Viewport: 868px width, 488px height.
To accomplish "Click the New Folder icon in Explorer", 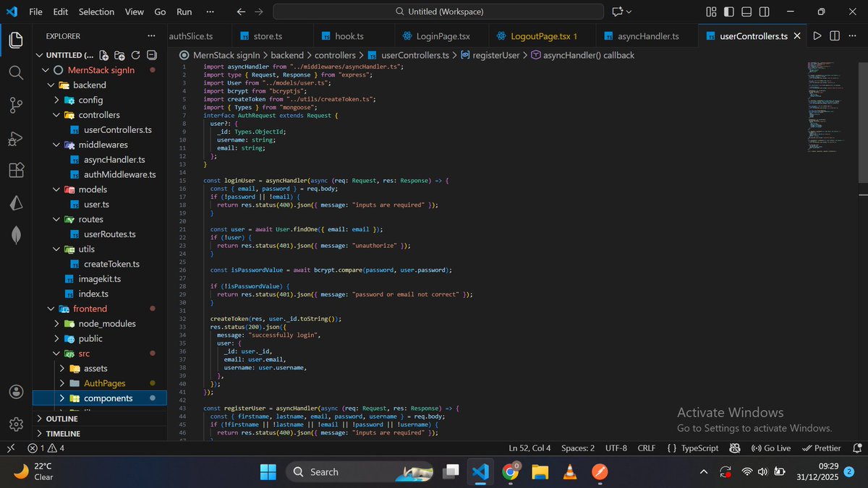I will [x=119, y=56].
